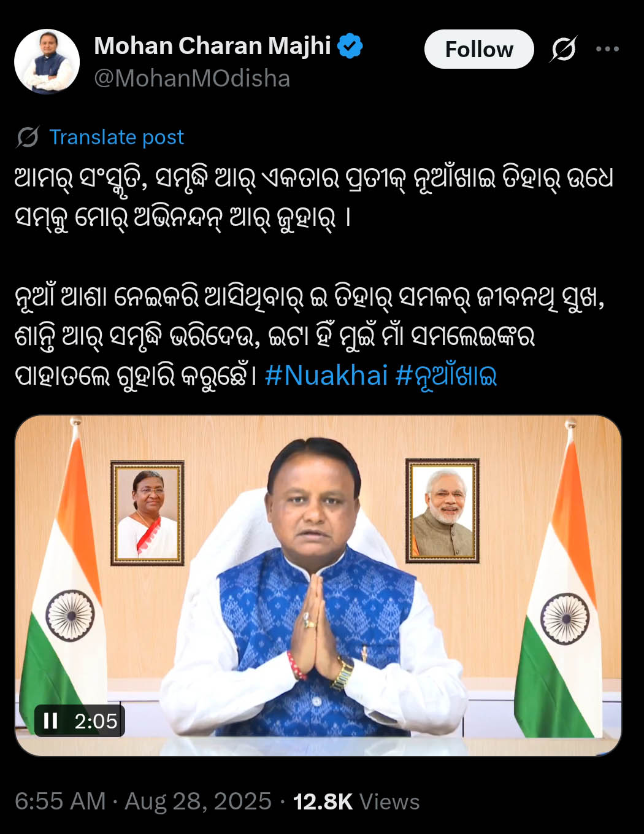The width and height of the screenshot is (644, 834).
Task: Open the three-dot more options menu
Action: pos(607,49)
